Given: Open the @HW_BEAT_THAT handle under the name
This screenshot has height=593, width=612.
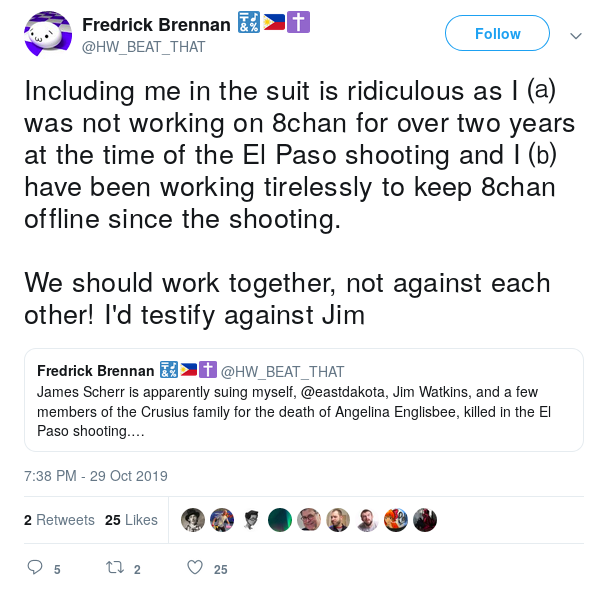Looking at the screenshot, I should pos(143,47).
